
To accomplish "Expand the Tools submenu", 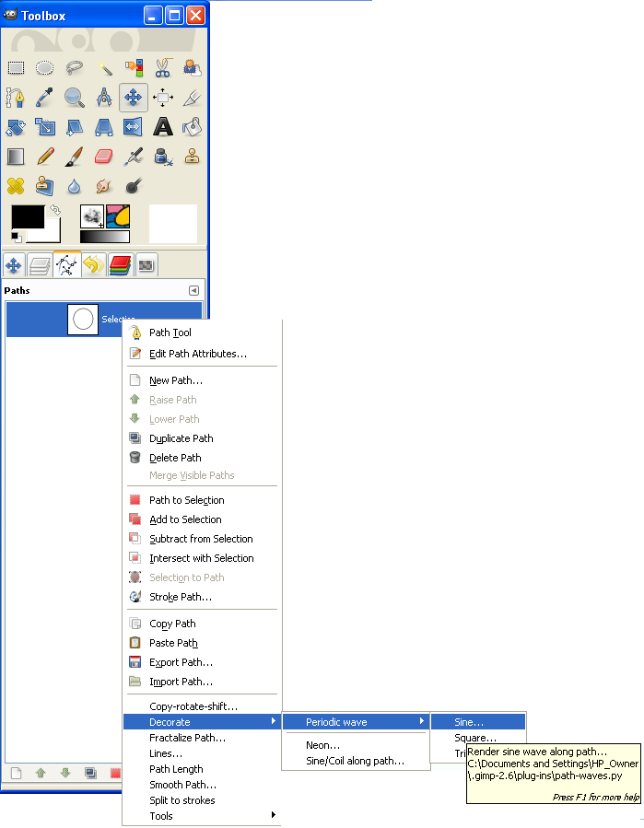I will click(202, 816).
